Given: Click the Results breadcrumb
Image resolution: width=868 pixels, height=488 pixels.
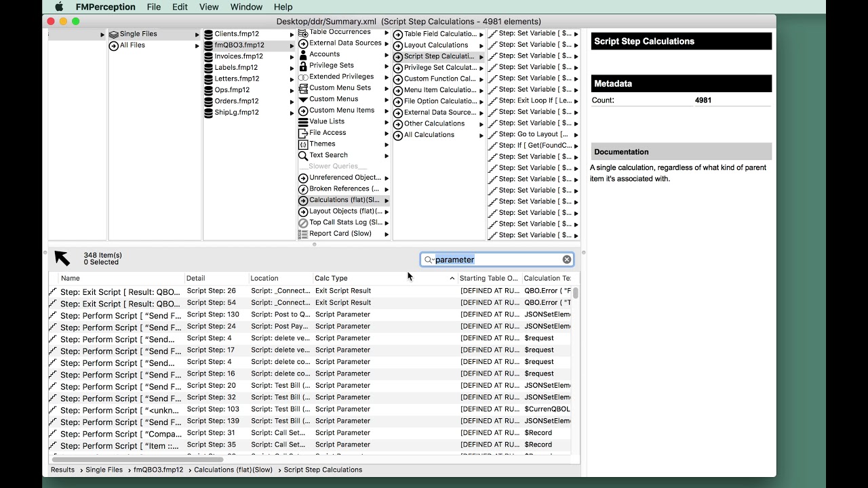Looking at the screenshot, I should [62, 470].
